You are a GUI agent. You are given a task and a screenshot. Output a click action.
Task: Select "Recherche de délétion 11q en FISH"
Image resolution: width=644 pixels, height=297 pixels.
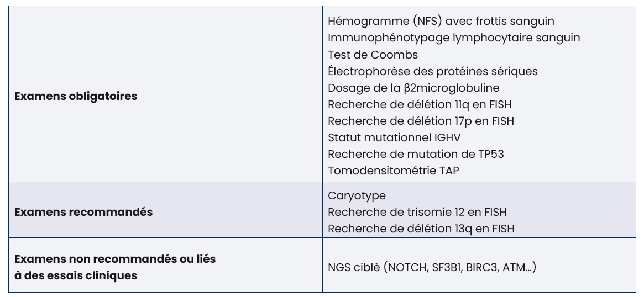(423, 104)
